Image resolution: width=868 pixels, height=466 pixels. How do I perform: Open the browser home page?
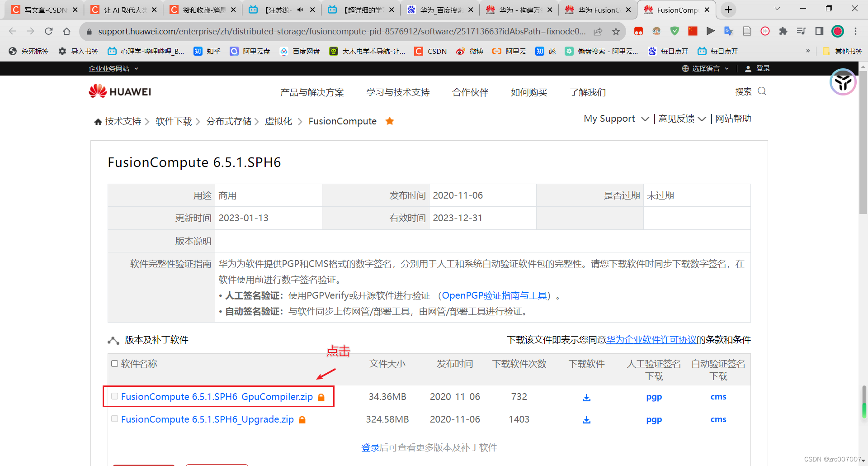tap(67, 31)
